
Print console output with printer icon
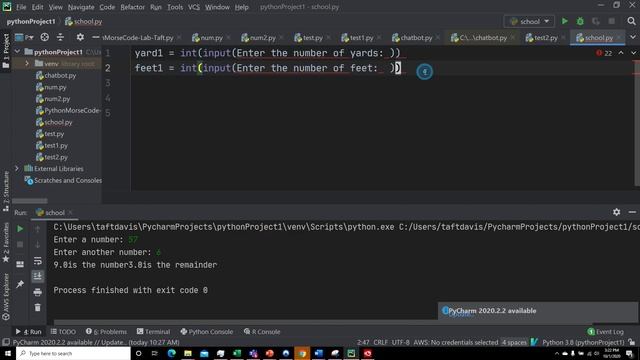pos(38,292)
